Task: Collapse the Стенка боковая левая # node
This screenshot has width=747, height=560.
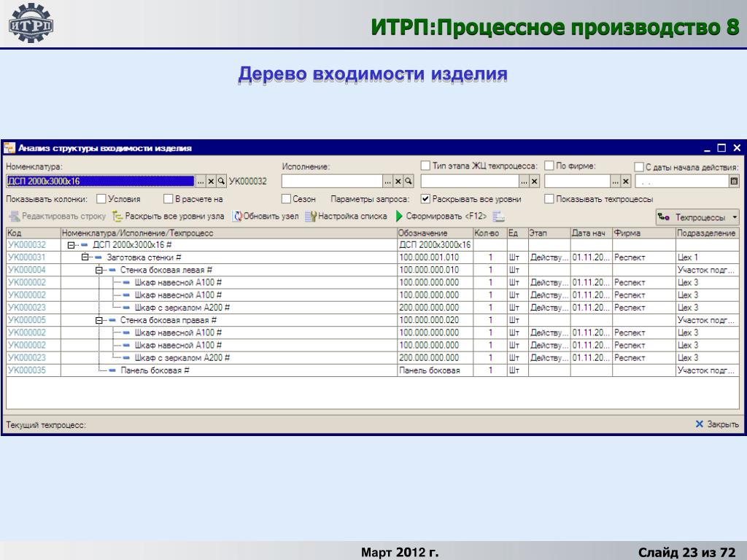Action: click(98, 270)
